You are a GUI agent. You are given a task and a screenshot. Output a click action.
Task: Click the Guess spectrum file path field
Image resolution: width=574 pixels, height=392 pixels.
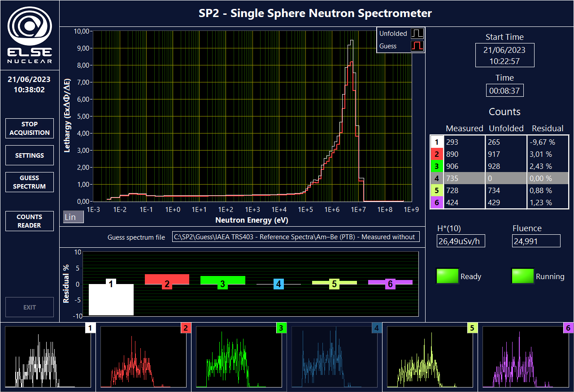[296, 237]
